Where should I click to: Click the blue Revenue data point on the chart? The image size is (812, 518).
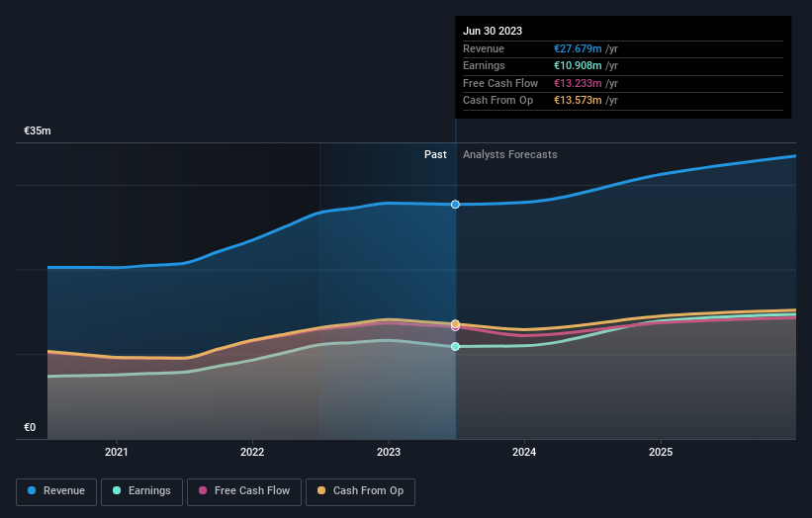click(455, 205)
